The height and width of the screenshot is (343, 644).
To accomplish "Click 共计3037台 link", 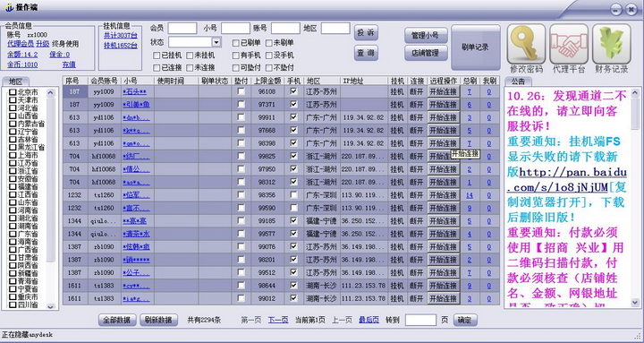I will 121,35.
